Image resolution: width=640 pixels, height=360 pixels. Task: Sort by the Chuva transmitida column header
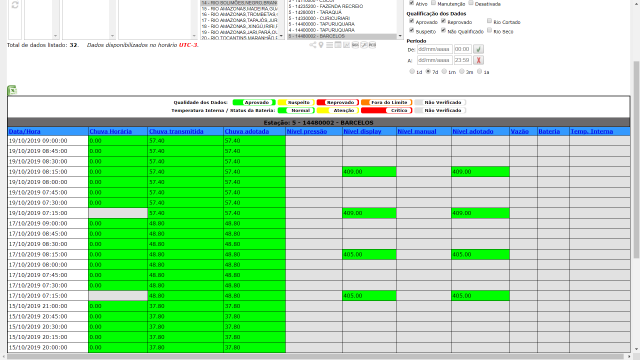click(176, 131)
